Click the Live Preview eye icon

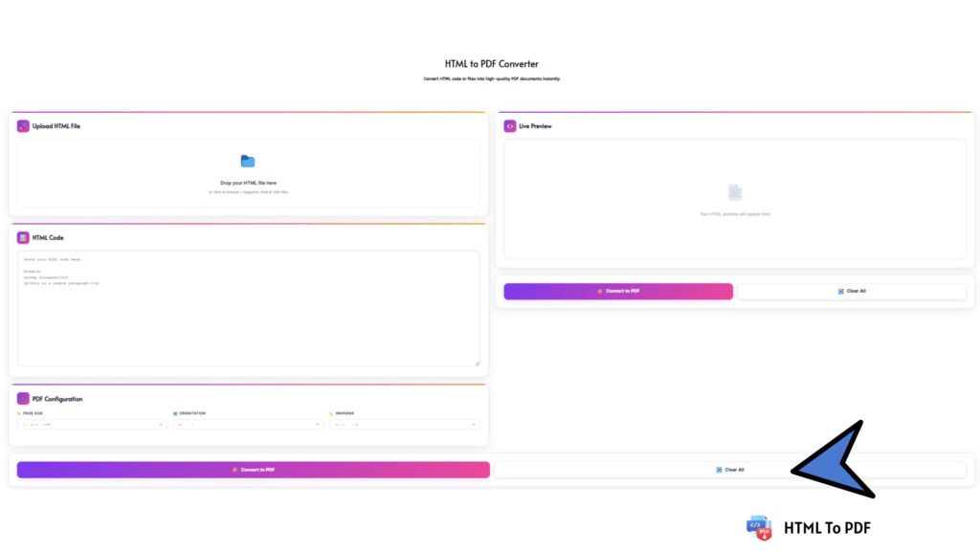point(510,125)
